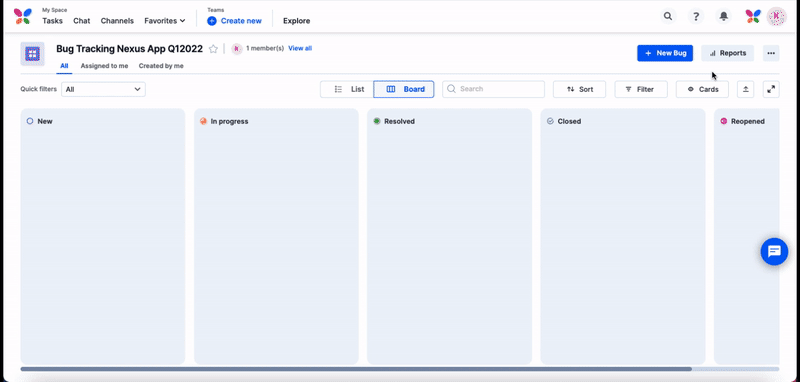The width and height of the screenshot is (800, 382).
Task: Open Reports
Action: tap(728, 53)
